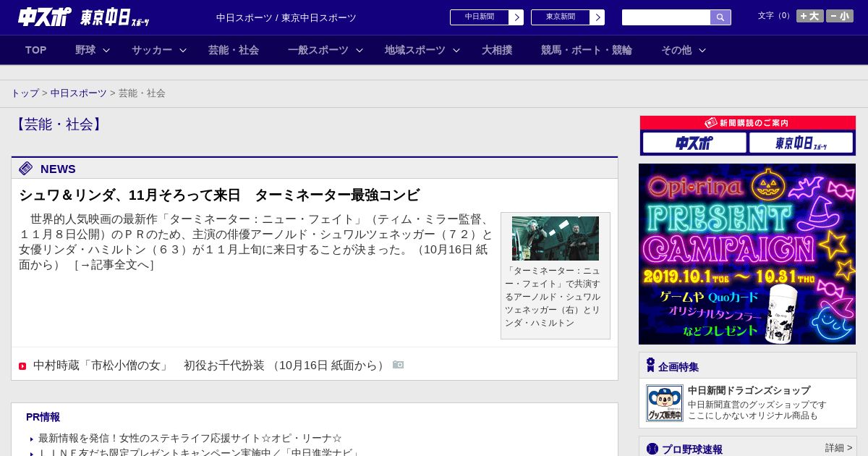Open the サッカー menu
This screenshot has height=456, width=868.
152,50
